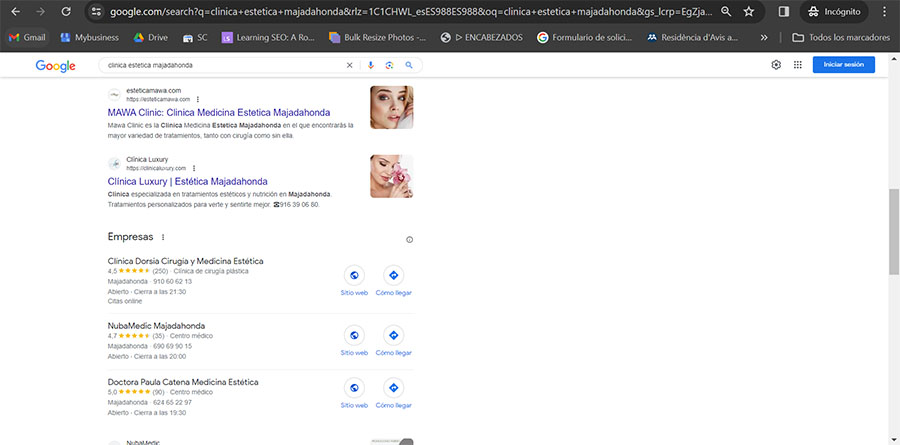The image size is (900, 445).
Task: Click the Clínica Luxury result thumbnail
Action: [x=391, y=176]
